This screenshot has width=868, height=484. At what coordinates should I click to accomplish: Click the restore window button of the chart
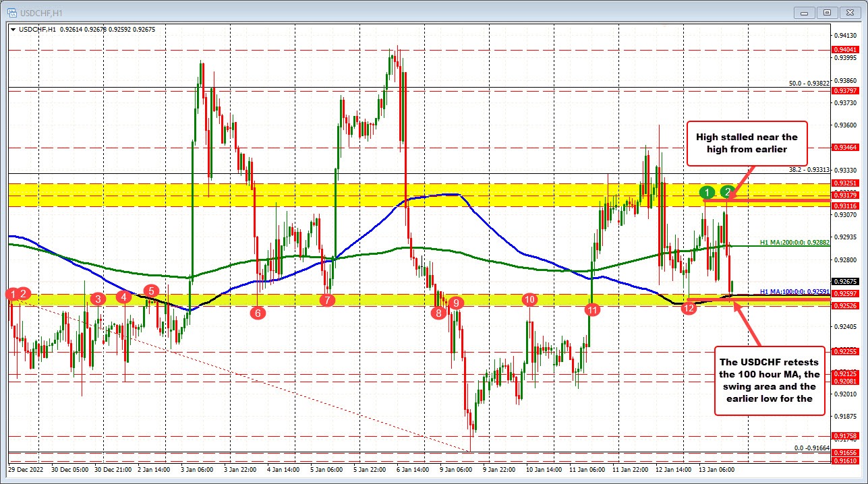click(826, 12)
